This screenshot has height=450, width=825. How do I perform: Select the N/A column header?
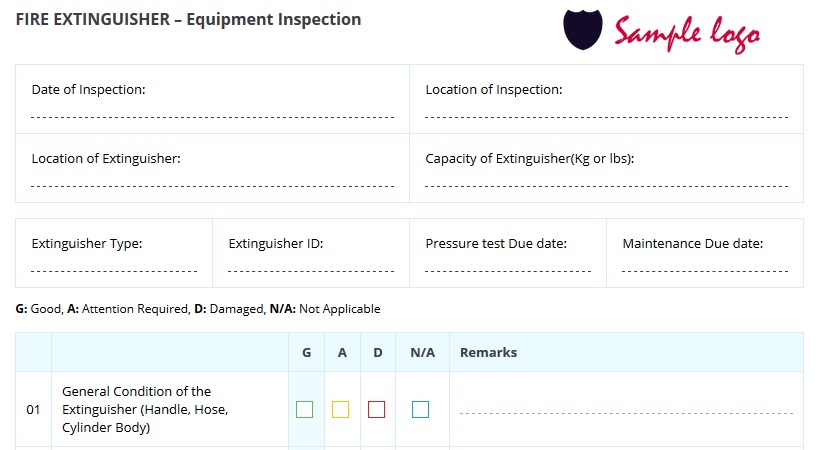pos(422,352)
